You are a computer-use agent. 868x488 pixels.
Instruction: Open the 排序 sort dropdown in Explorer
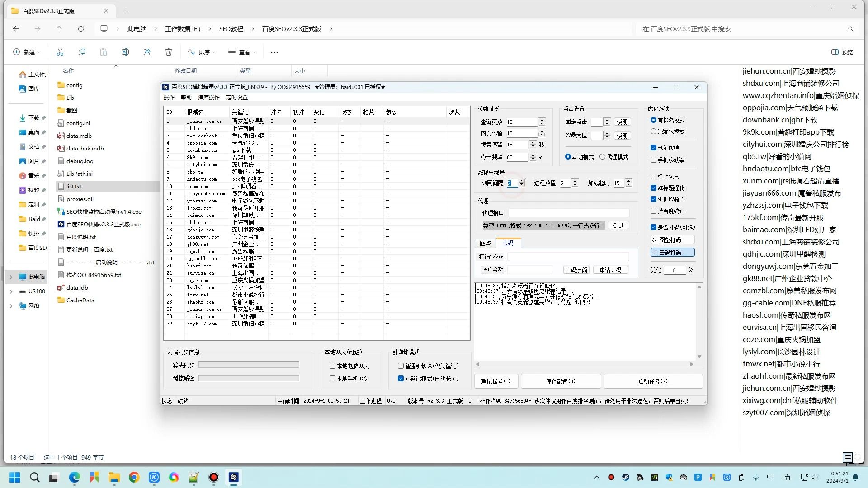coord(202,52)
